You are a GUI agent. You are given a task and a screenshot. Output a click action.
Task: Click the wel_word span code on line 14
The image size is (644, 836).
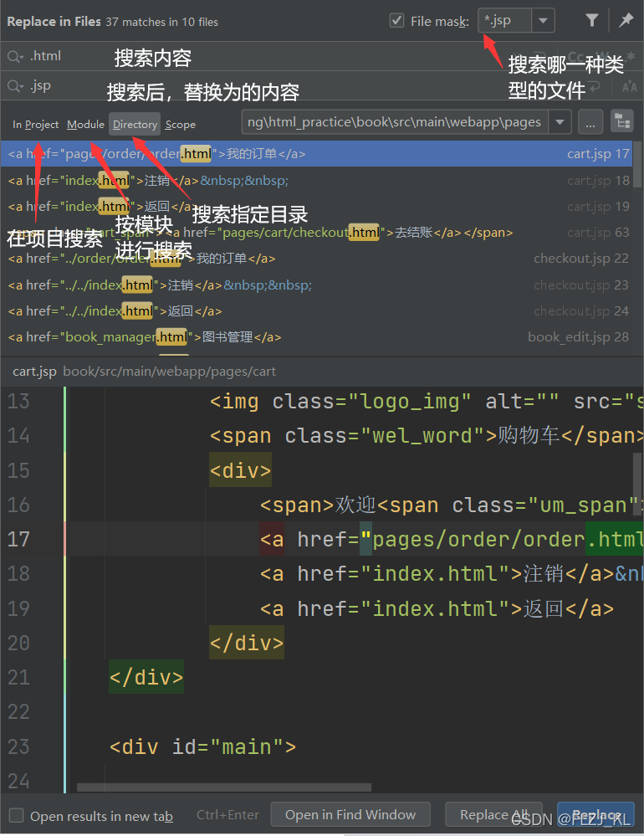pyautogui.click(x=427, y=436)
